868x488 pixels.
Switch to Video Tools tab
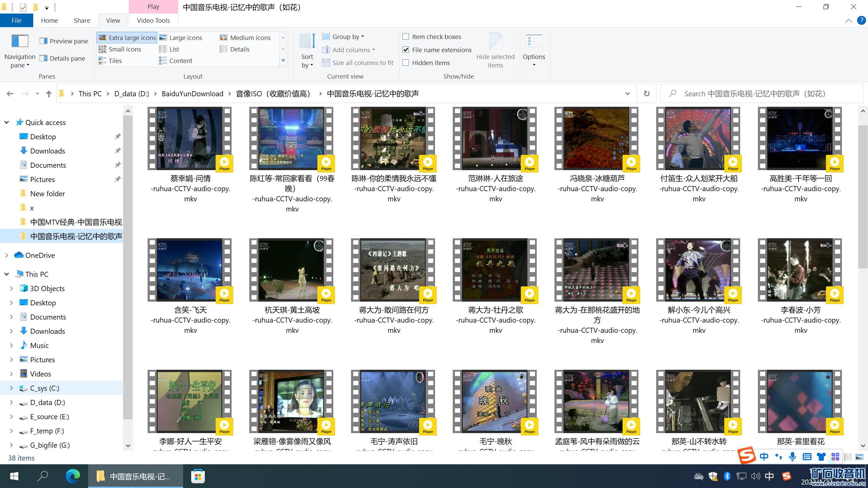click(x=153, y=20)
